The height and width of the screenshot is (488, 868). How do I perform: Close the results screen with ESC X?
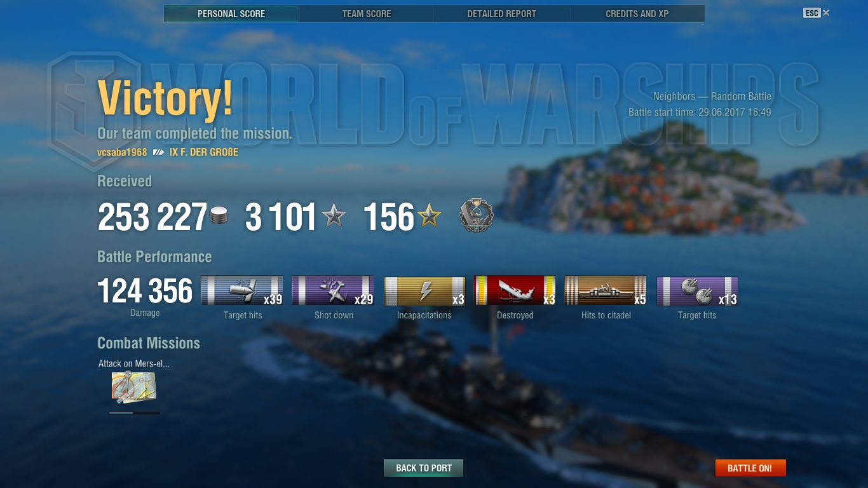coord(817,13)
